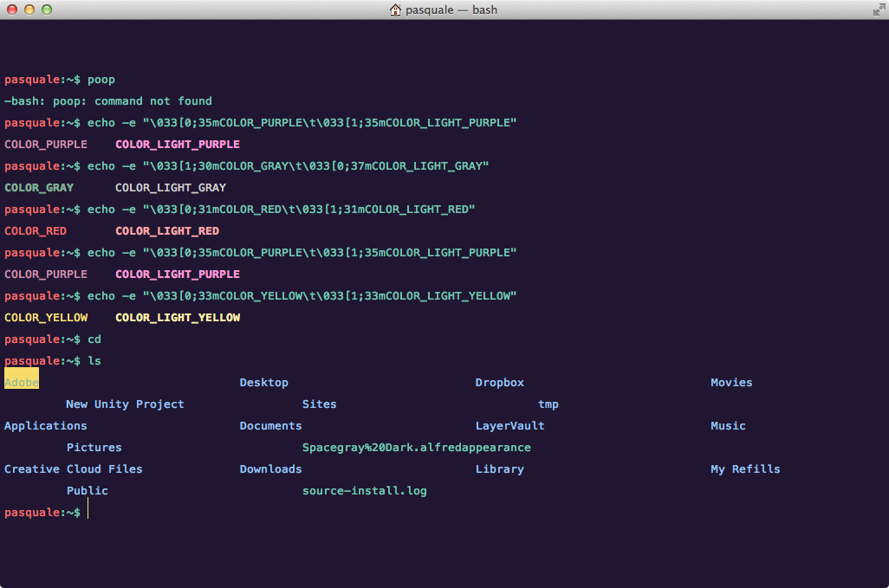Click the LayerVault directory name
Image resolution: width=889 pixels, height=588 pixels.
pos(509,426)
